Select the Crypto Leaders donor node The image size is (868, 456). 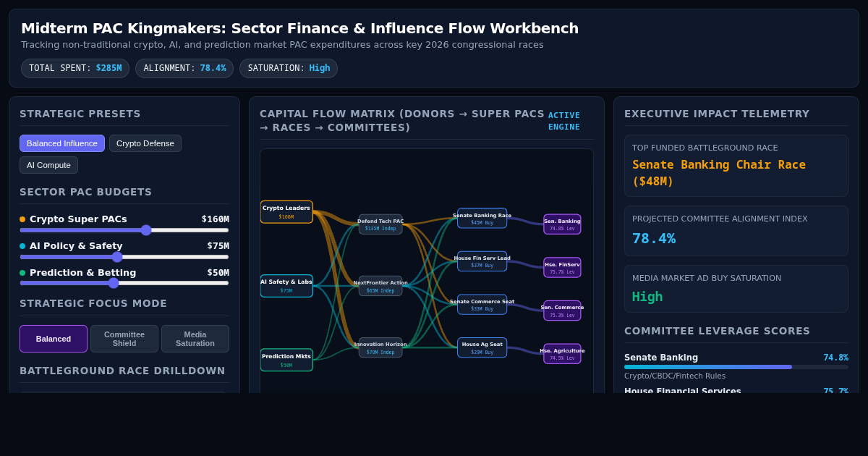click(286, 212)
